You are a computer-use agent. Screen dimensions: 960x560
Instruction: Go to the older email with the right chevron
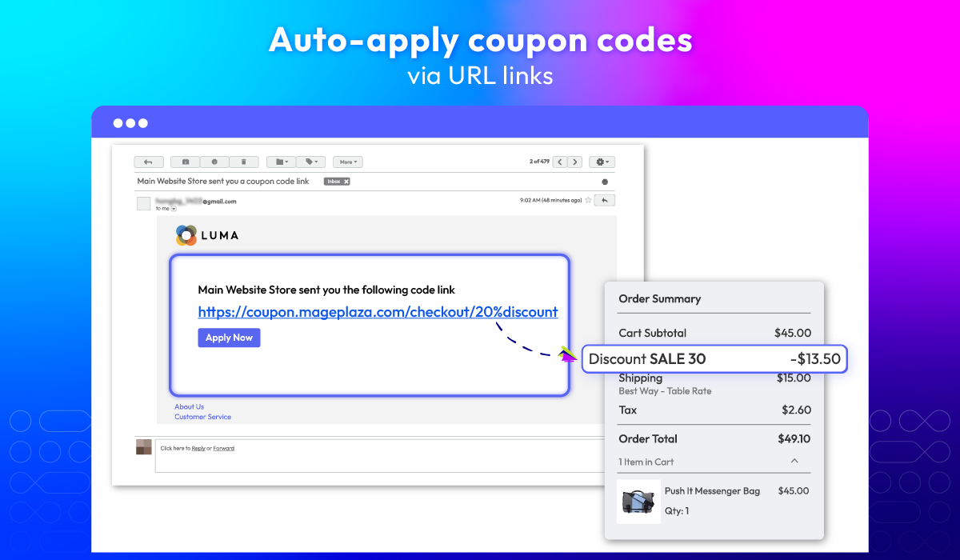click(x=575, y=162)
